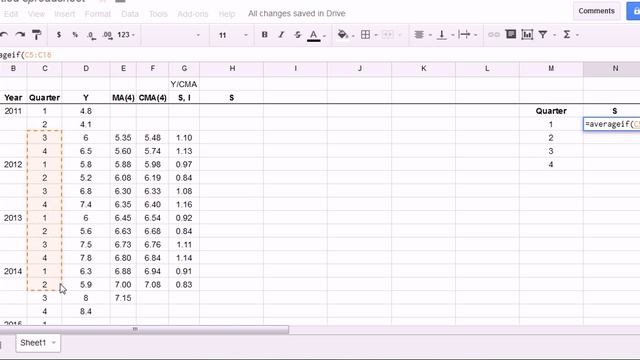The width and height of the screenshot is (640, 360).
Task: Click the formula bar input
Action: pyautogui.click(x=320, y=55)
